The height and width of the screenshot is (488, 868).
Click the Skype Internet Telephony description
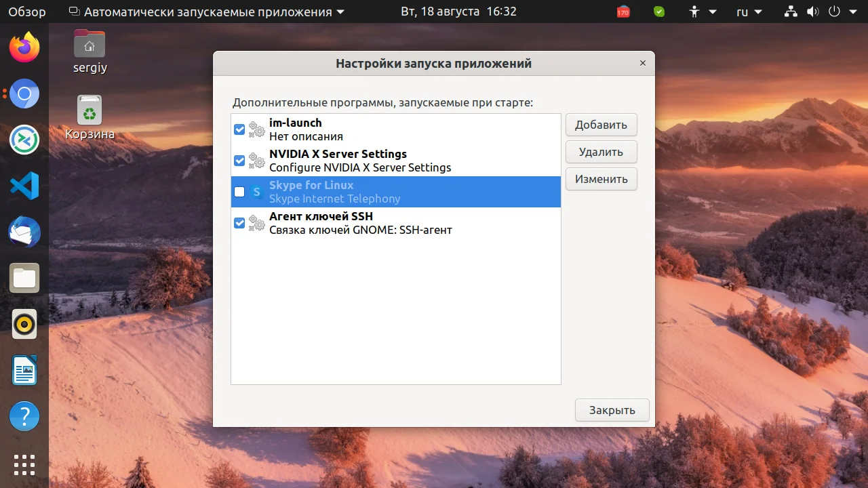335,199
